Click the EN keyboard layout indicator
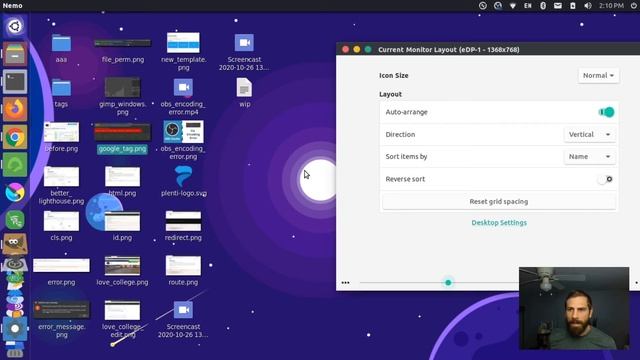 tap(528, 6)
